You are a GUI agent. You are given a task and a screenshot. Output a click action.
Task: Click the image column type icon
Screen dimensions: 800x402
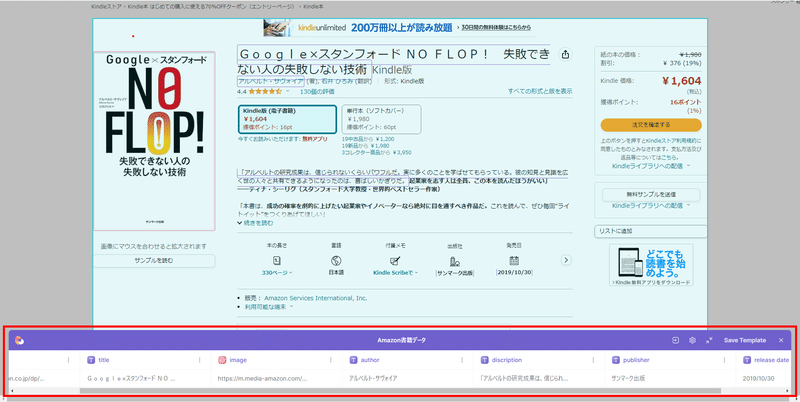222,360
